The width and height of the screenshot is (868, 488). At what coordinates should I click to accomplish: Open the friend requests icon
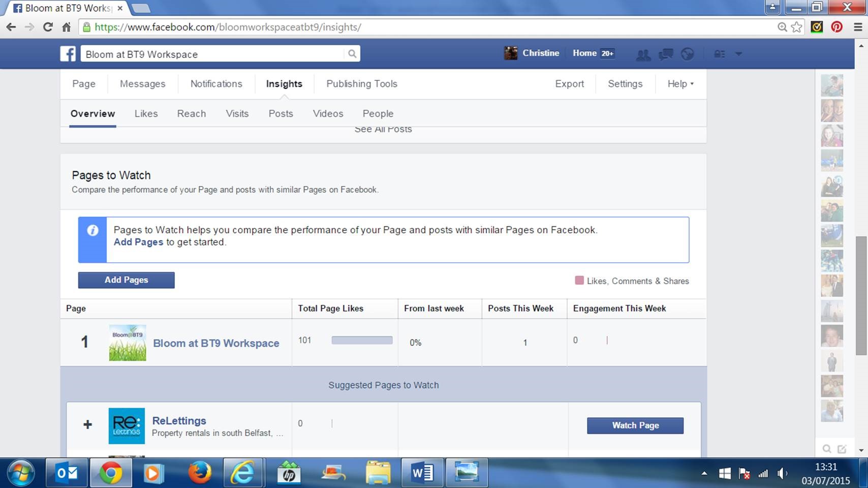tap(643, 54)
